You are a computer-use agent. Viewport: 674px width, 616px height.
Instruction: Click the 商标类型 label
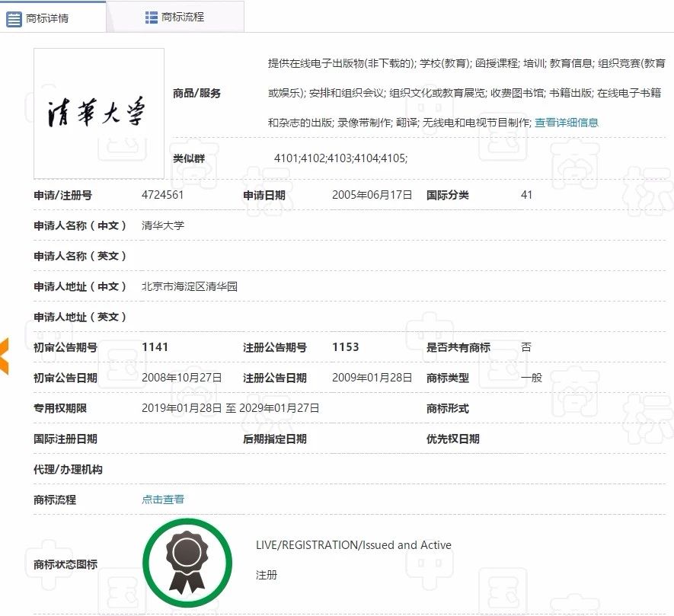[448, 378]
